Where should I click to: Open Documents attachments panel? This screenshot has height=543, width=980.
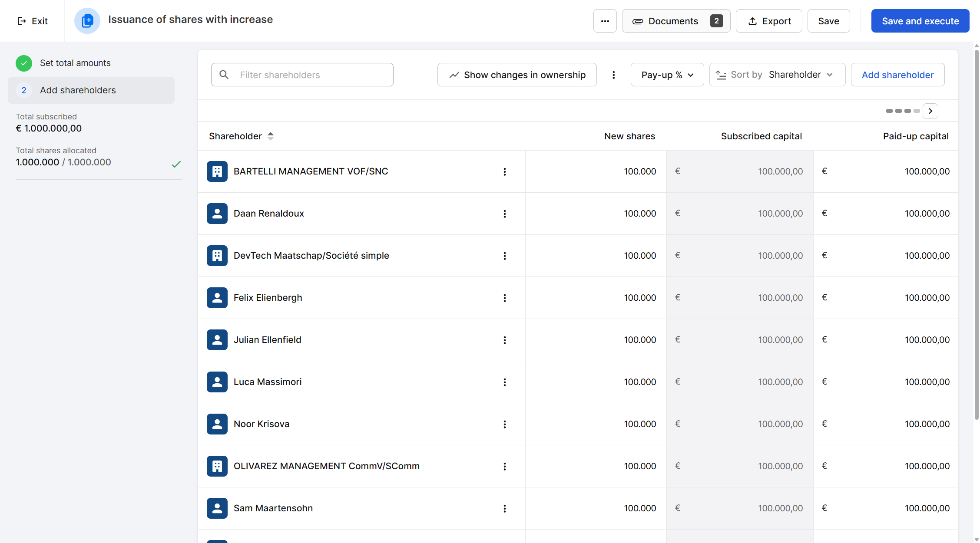tap(675, 21)
